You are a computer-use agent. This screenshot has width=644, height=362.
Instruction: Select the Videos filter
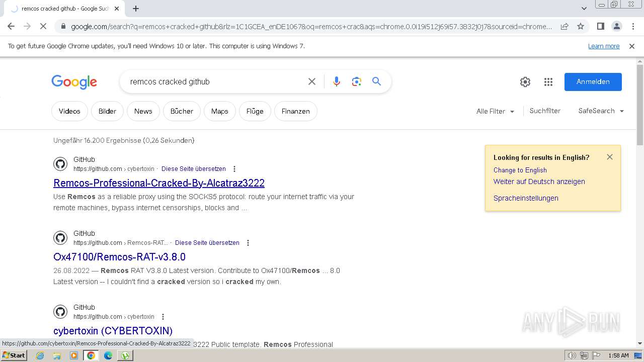pos(69,111)
